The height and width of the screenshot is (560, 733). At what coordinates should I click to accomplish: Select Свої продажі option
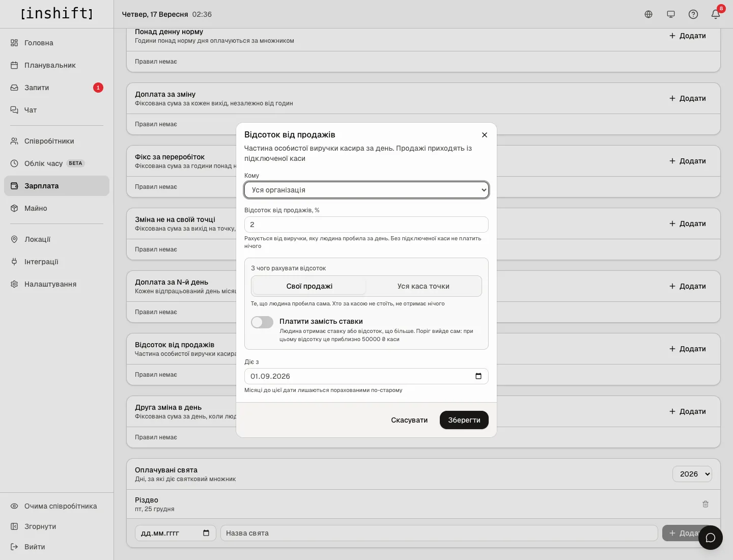[309, 286]
